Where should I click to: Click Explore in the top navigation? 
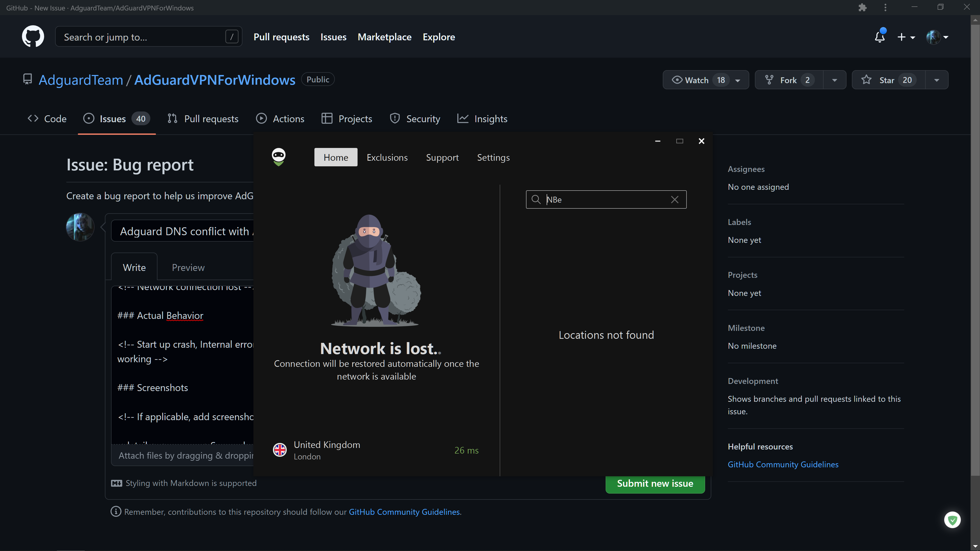(x=439, y=37)
